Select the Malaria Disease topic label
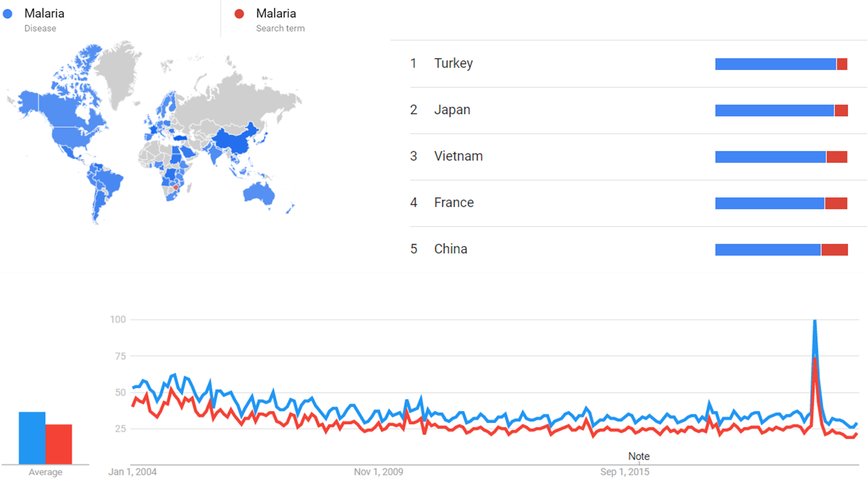 point(44,14)
